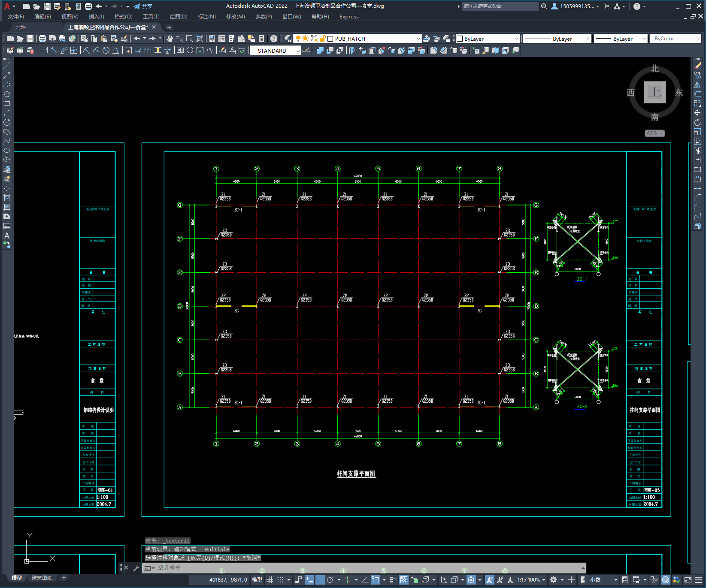Screen dimensions: 706x588
Task: Toggle annotation visibility in status bar
Action: click(x=489, y=580)
